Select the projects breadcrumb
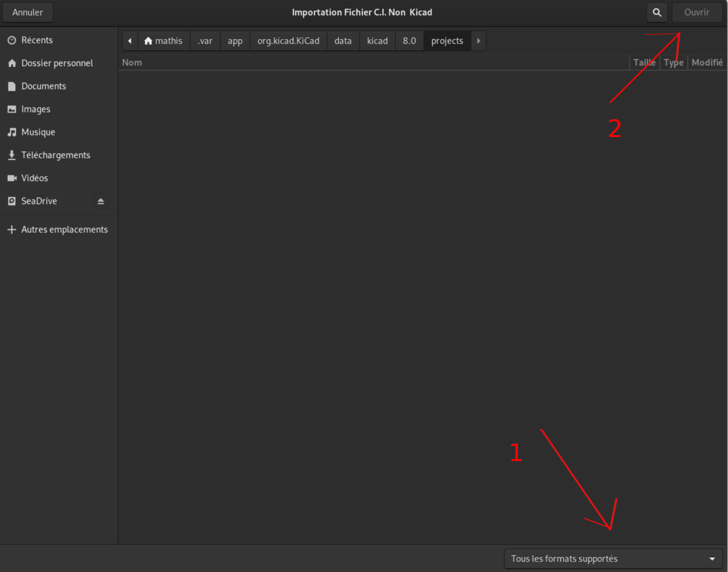 [x=447, y=41]
